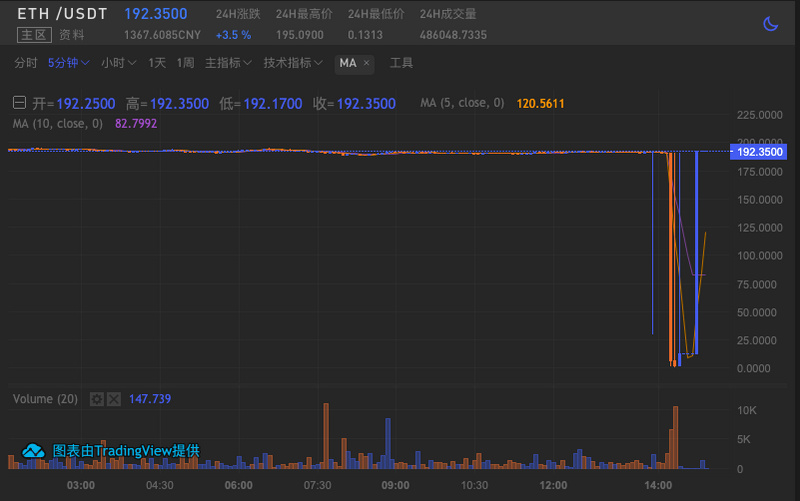Toggle night mode with the moon icon
The height and width of the screenshot is (501, 800).
[770, 23]
